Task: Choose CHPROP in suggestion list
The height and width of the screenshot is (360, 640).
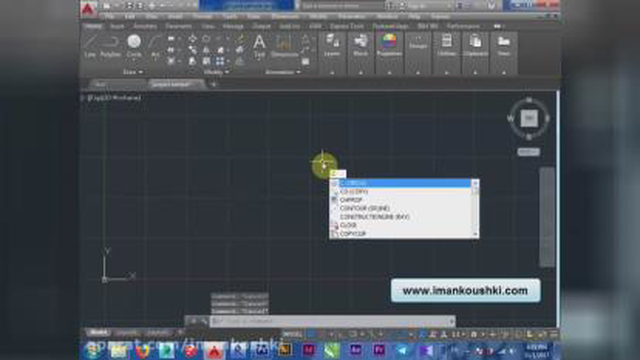Action: tap(400, 200)
